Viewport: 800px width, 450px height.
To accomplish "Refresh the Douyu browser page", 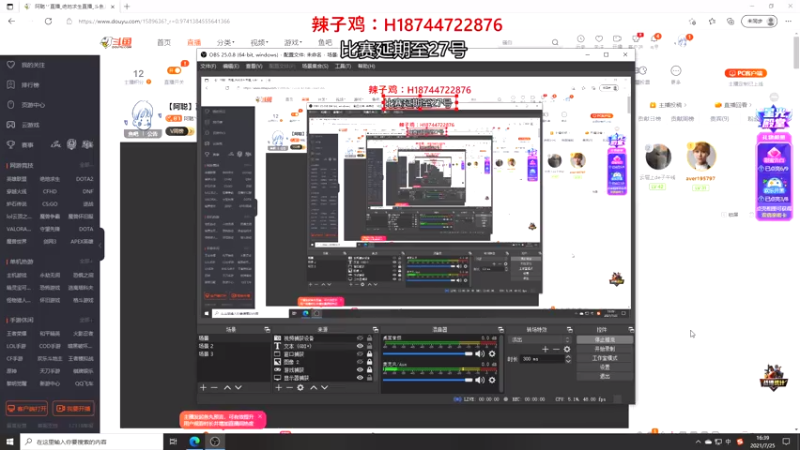I will (48, 21).
